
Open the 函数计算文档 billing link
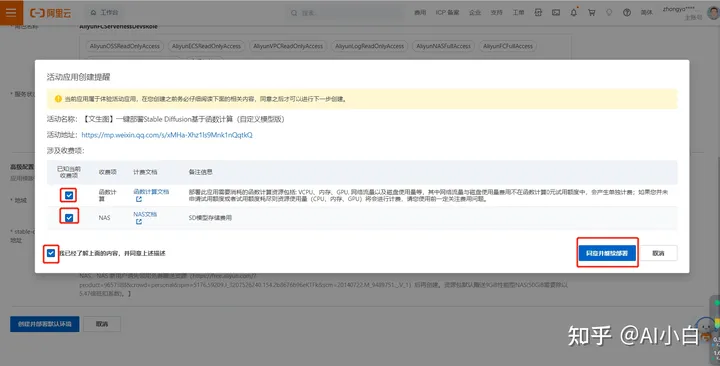pos(151,191)
